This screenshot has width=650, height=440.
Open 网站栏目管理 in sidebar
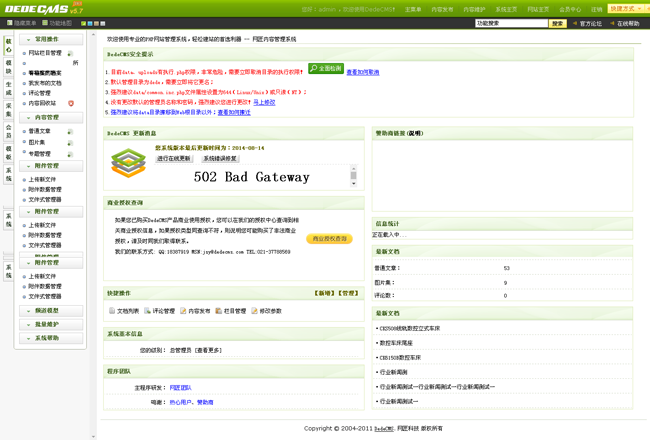[x=45, y=53]
